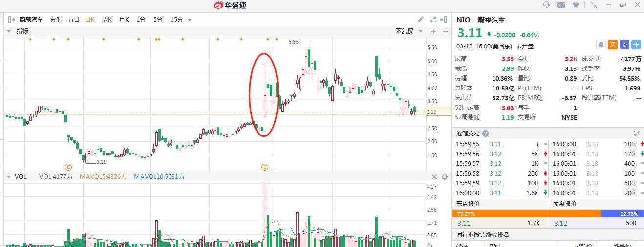Image resolution: width=644 pixels, height=247 pixels.
Task: Open more timeframes dropdown after 15分
Action: (190, 20)
